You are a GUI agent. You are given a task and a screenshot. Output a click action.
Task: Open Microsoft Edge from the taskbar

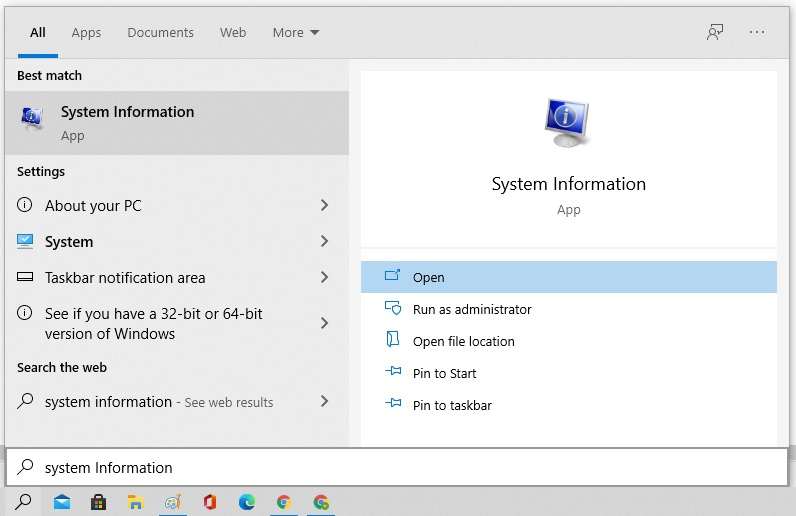(x=246, y=502)
